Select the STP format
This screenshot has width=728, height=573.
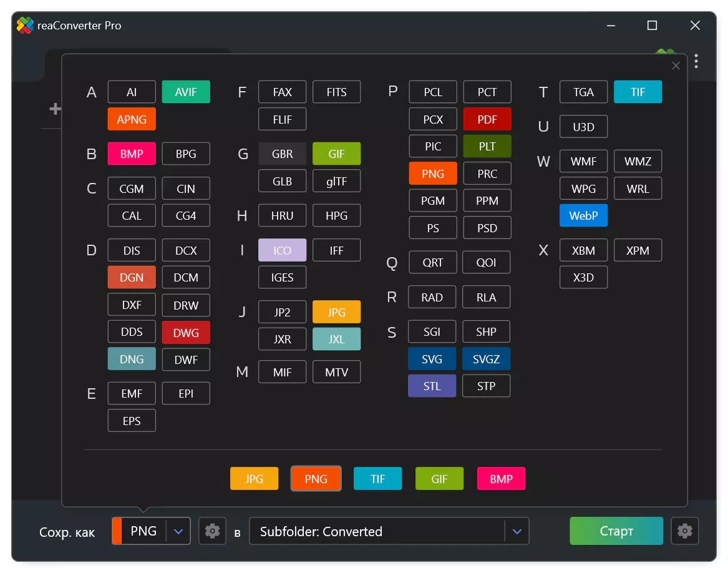coord(486,386)
